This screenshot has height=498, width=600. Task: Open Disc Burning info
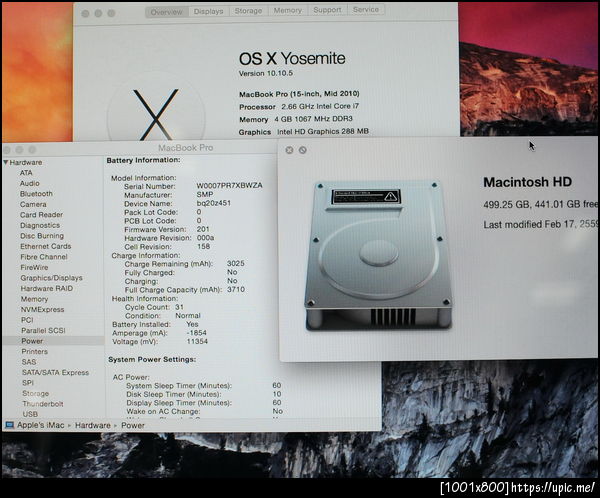pos(42,236)
